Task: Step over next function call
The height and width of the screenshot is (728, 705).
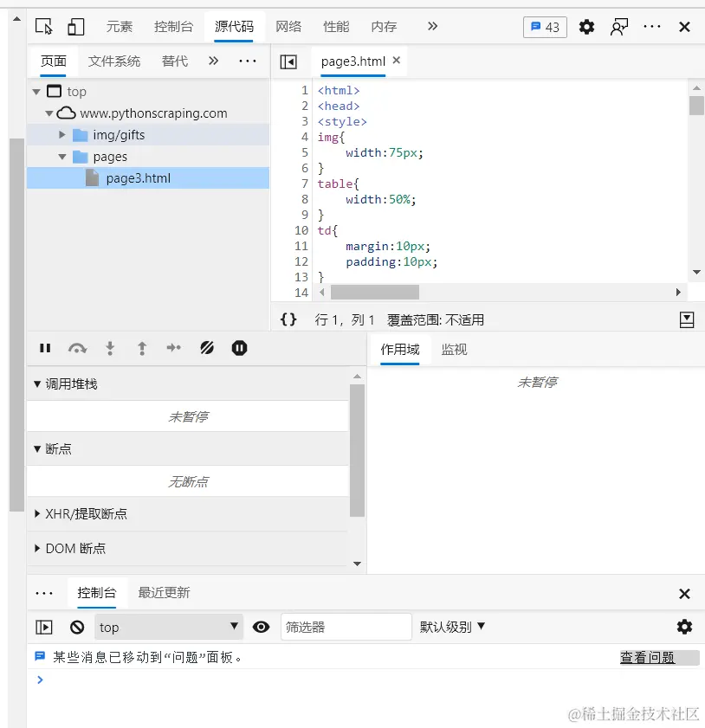Action: coord(78,348)
